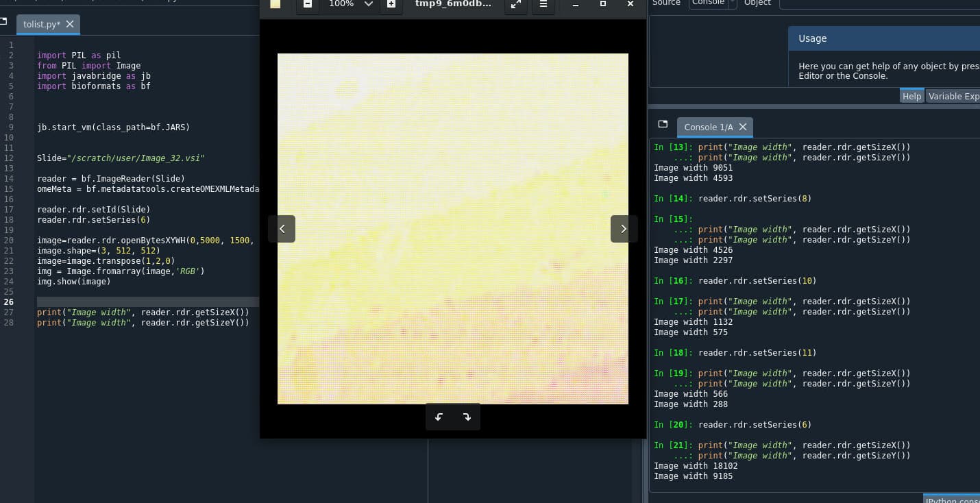This screenshot has height=503, width=980.
Task: Go to the previous image
Action: click(x=282, y=229)
